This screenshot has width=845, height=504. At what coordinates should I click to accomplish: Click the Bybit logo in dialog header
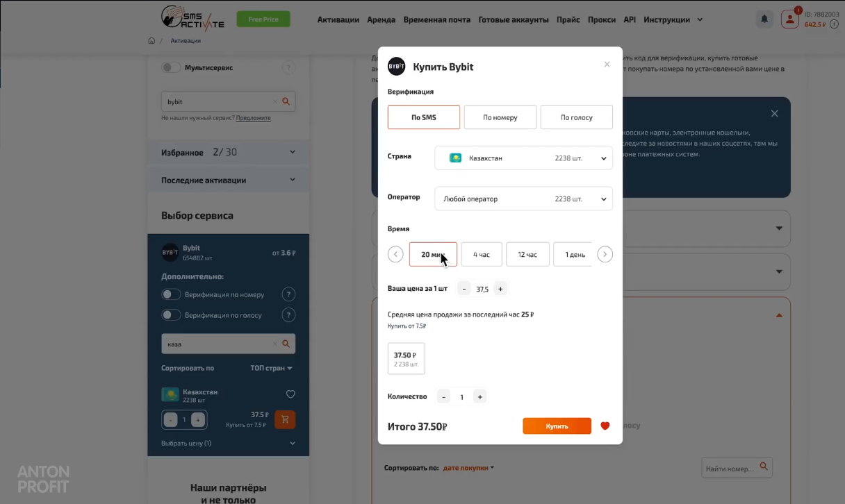point(396,67)
